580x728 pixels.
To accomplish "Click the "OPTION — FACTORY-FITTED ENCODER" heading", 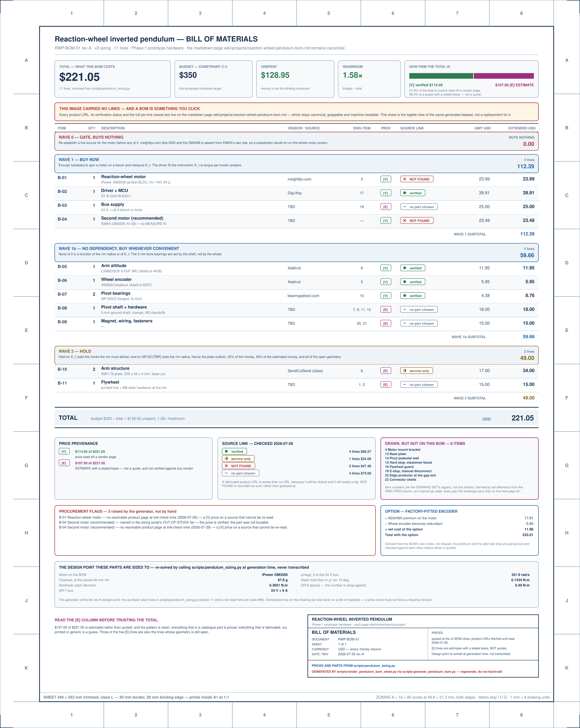I will (x=421, y=512).
